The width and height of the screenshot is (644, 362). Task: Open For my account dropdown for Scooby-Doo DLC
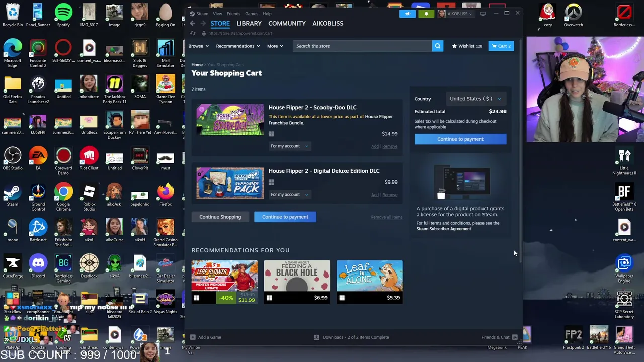(x=290, y=146)
